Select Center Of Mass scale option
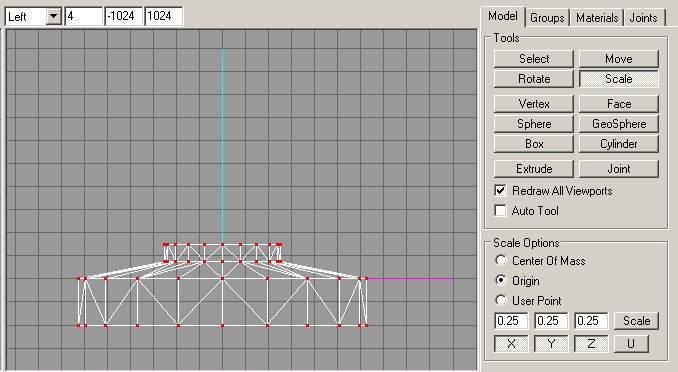 [501, 260]
